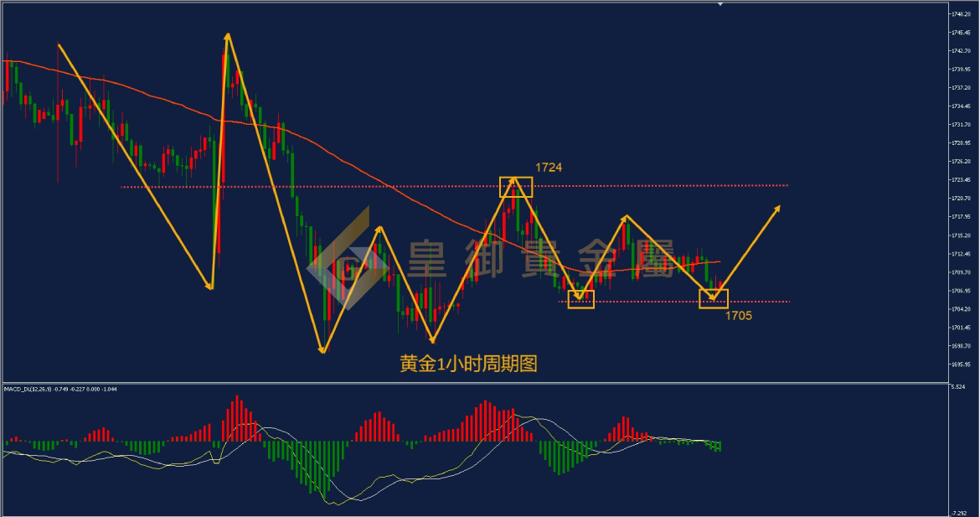This screenshot has height=517, width=980.
Task: Click the 1723.45 price axis label
Action: click(x=960, y=180)
